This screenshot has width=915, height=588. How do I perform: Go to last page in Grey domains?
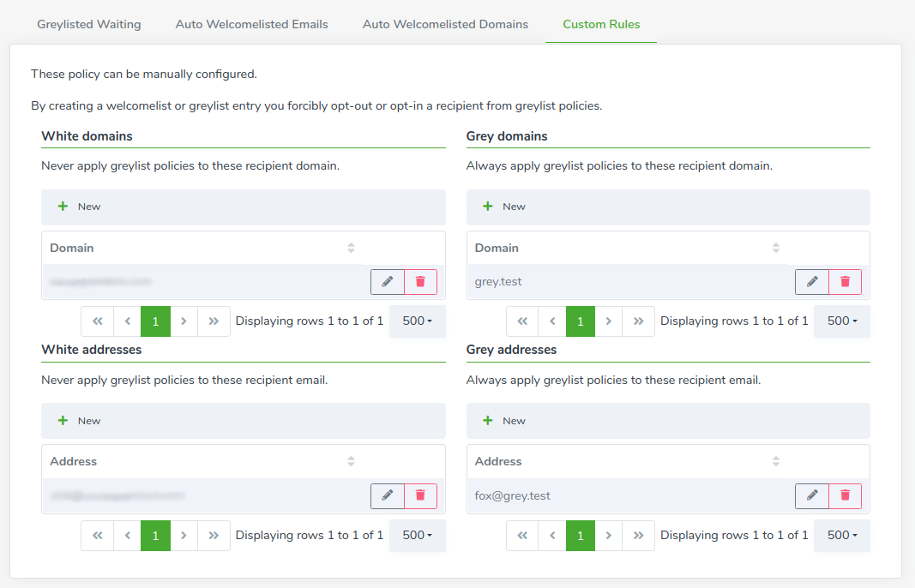(x=638, y=321)
